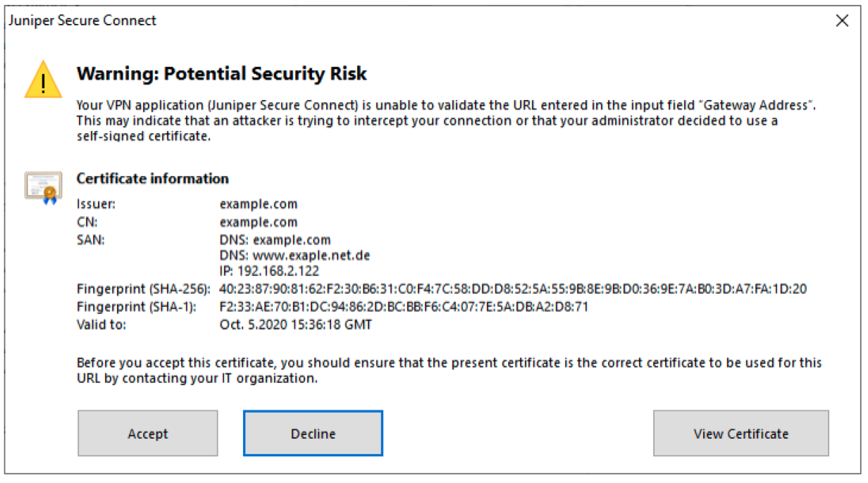Close the Juniper Secure Connect dialog
The image size is (868, 483).
(x=842, y=21)
